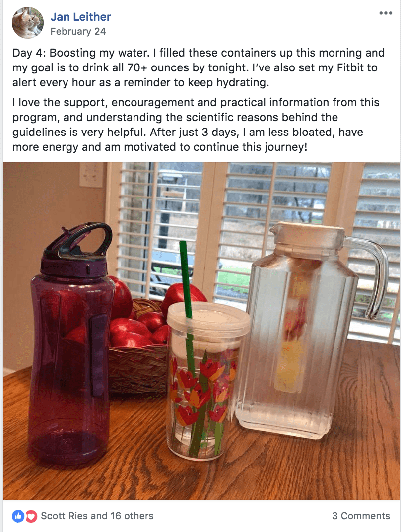Click the basket of red apples
Image resolution: width=401 pixels, height=532 pixels.
(142, 339)
